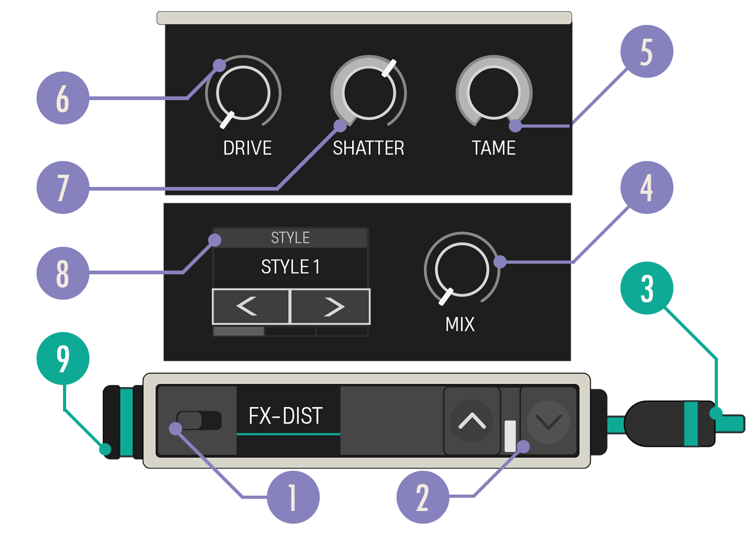Click the STYLE 1 value display
756x547 pixels.
pyautogui.click(x=291, y=267)
